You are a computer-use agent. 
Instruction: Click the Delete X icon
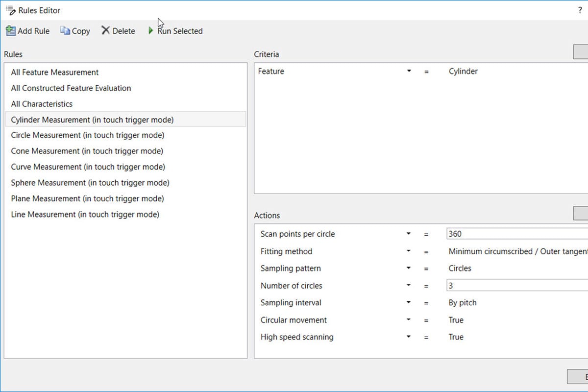[105, 30]
